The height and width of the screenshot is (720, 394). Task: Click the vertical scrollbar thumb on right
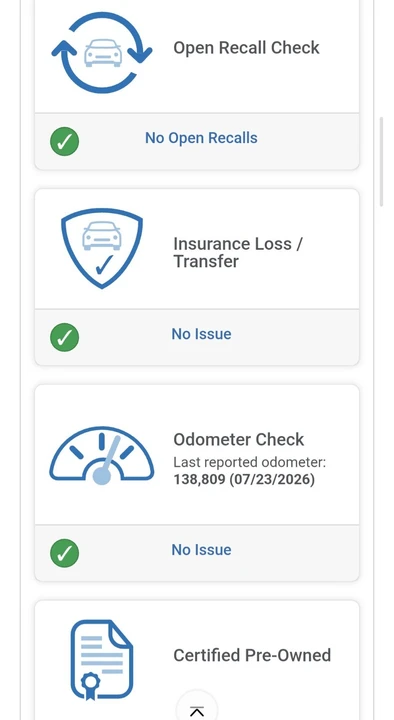click(381, 162)
